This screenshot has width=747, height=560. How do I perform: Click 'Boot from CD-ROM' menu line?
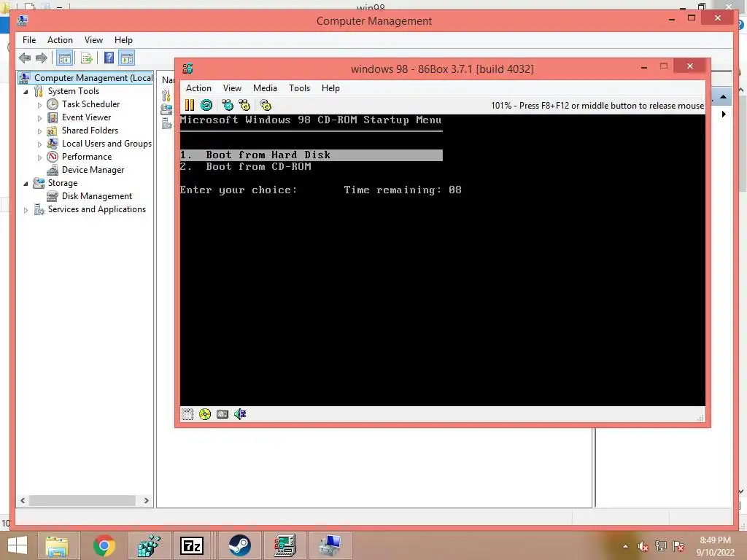(246, 167)
